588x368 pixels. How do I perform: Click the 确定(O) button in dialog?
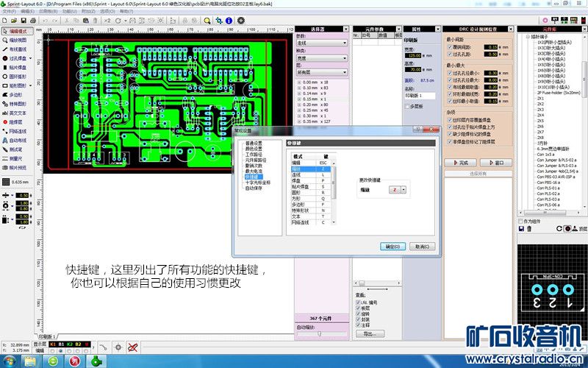(x=392, y=247)
